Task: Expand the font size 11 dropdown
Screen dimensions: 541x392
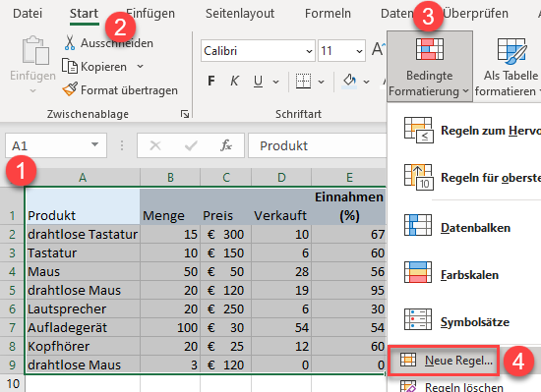Action: pos(359,51)
